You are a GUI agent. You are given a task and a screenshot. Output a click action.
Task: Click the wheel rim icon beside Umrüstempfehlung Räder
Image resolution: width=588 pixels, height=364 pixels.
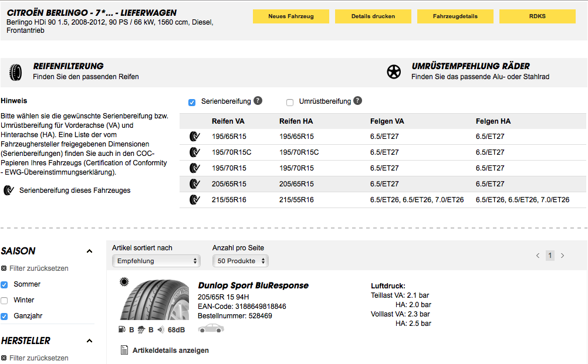coord(394,72)
